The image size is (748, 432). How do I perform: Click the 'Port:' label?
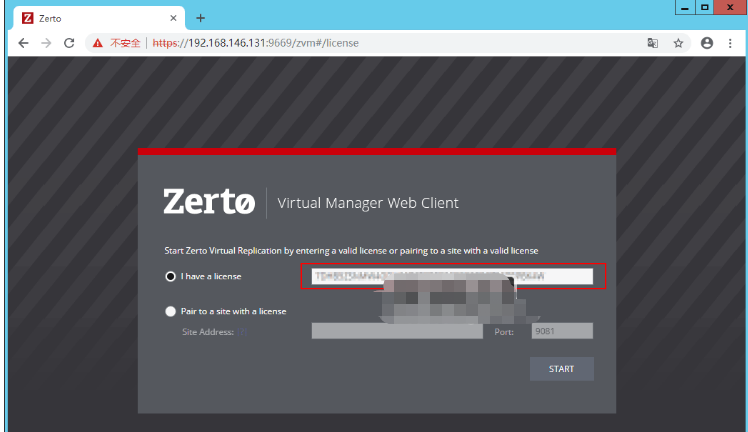tap(504, 332)
